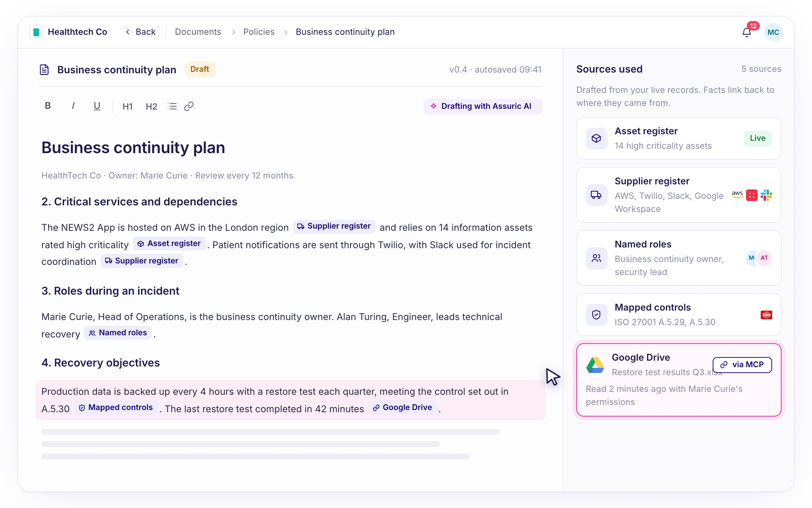Click the Google Drive logo icon

[x=595, y=365]
